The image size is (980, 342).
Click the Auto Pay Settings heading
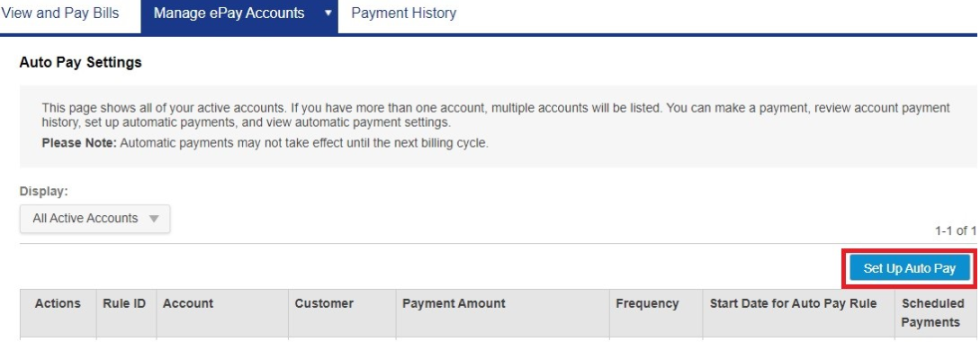point(81,62)
